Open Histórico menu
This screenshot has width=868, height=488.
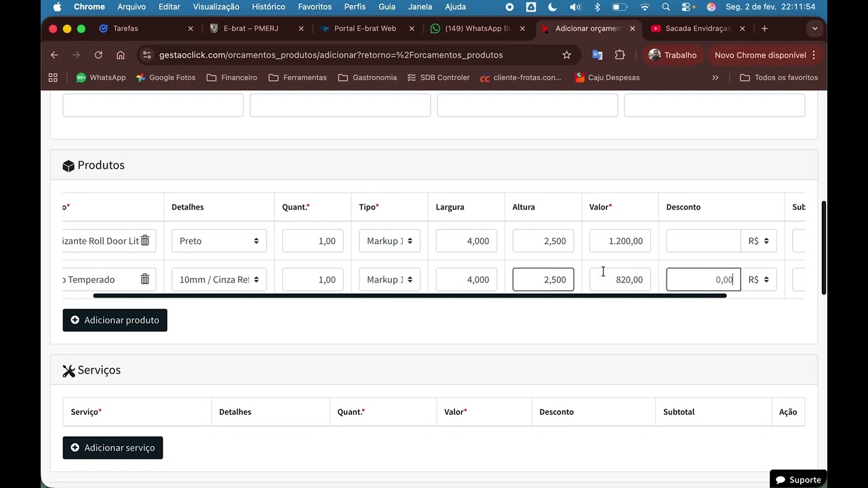pos(269,7)
